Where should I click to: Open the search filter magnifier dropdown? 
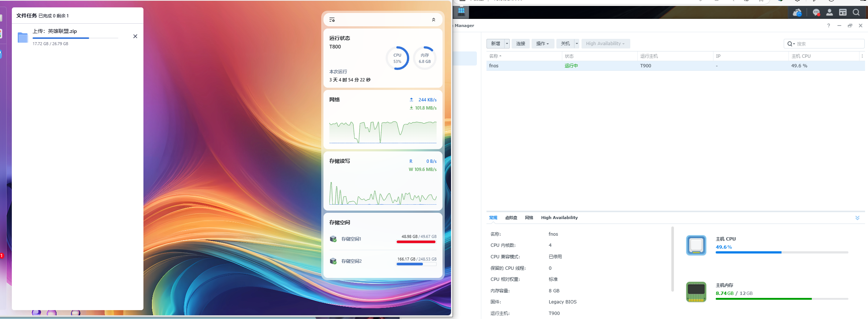[x=791, y=44]
